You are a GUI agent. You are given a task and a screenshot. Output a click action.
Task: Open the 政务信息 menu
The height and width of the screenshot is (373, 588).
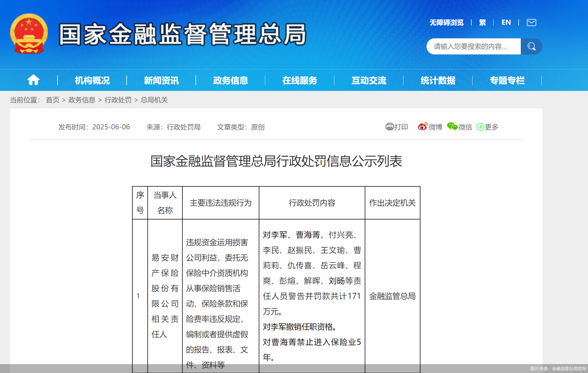[231, 80]
